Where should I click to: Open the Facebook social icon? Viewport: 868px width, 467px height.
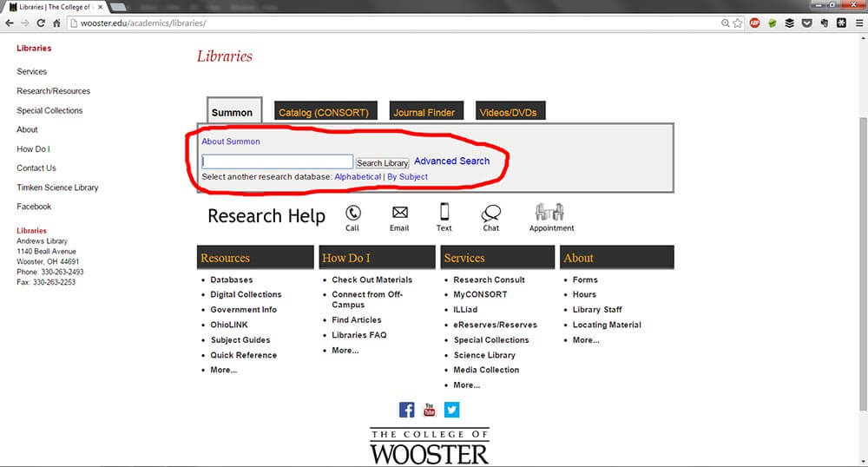pos(407,410)
